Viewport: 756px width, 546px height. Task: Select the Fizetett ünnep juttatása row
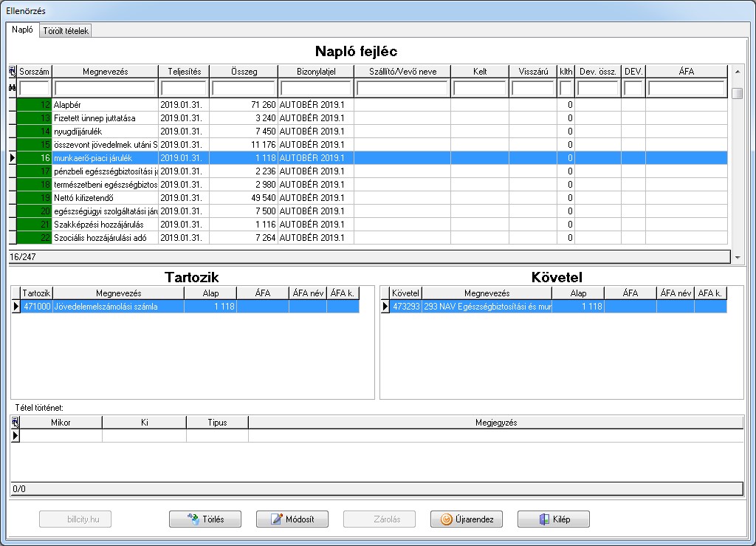368,118
